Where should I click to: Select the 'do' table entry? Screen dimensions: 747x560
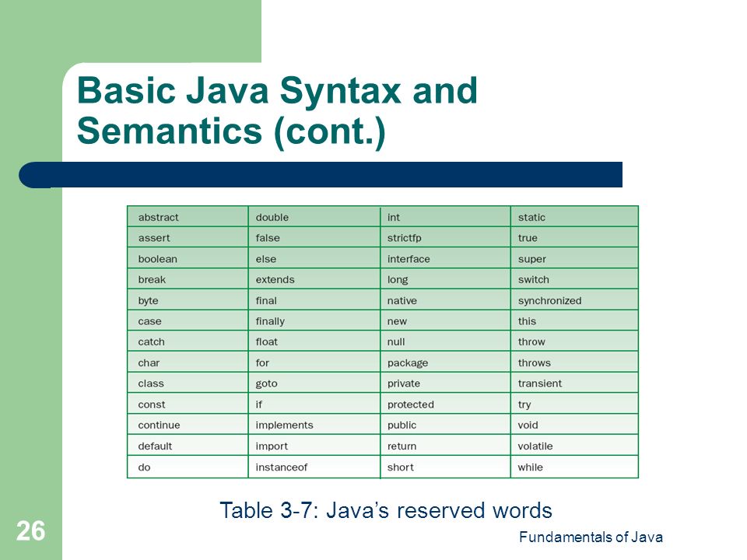coord(188,467)
